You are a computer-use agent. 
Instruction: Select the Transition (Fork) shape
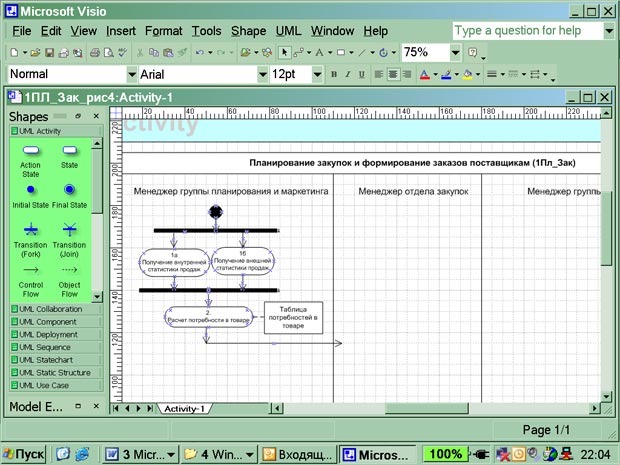pos(31,229)
